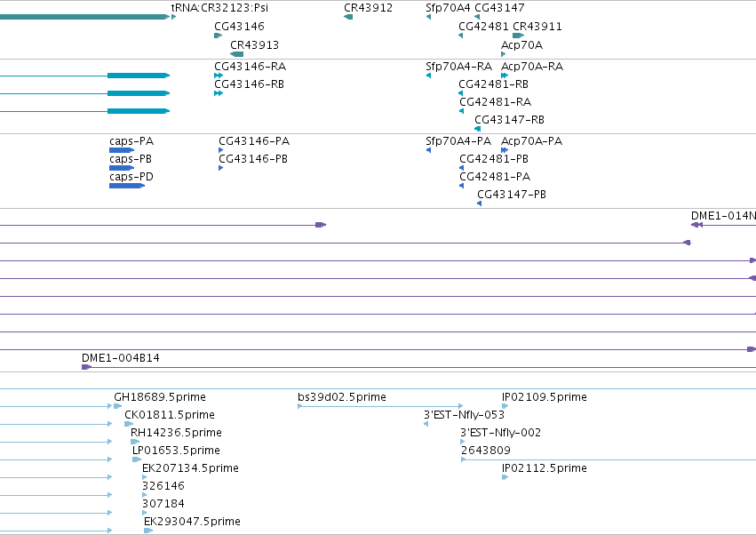Click the CG43146 gene label
Image resolution: width=756 pixels, height=535 pixels.
(x=239, y=26)
